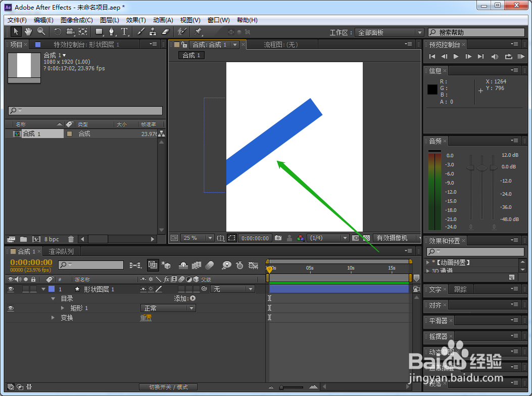Viewport: 532px width, 396px height.
Task: Toggle the motion blur enable icon in timeline
Action: point(210,265)
